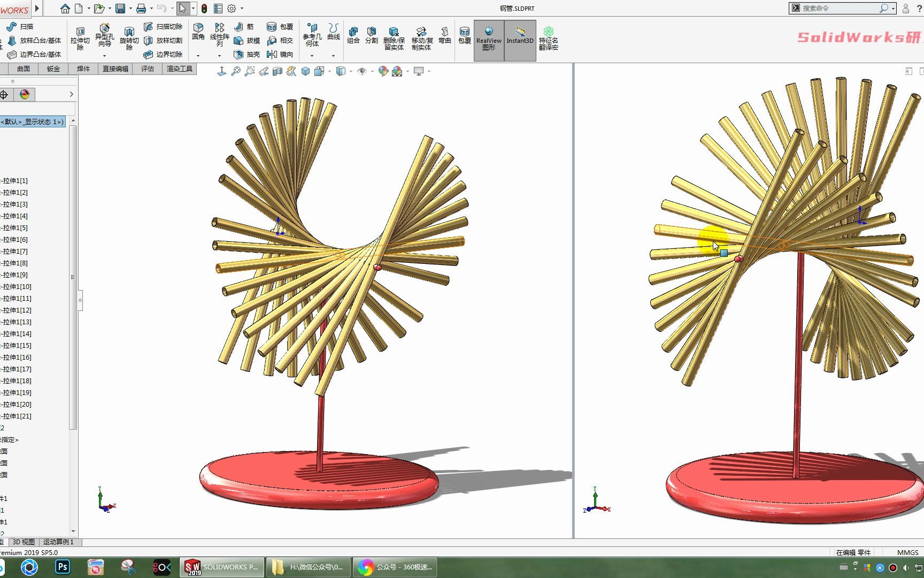Open the dropdown under 线性阵列

[x=219, y=56]
